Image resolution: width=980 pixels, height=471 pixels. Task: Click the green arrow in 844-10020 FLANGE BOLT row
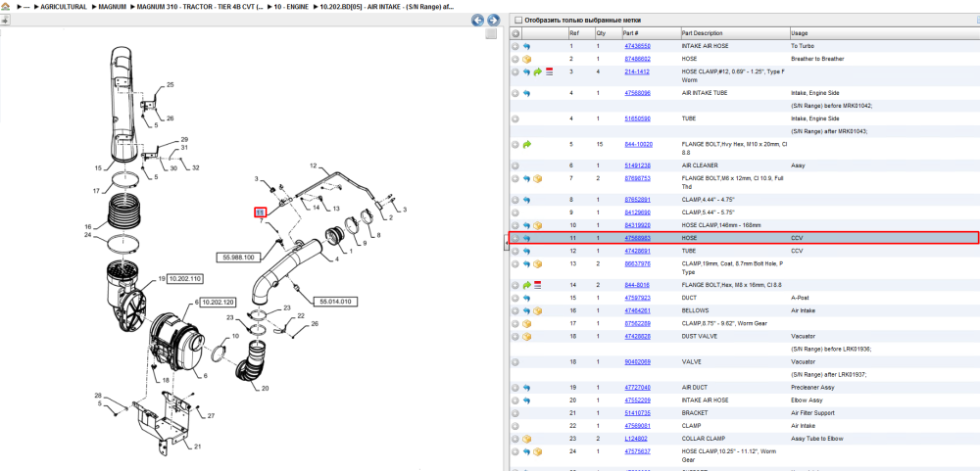(526, 144)
